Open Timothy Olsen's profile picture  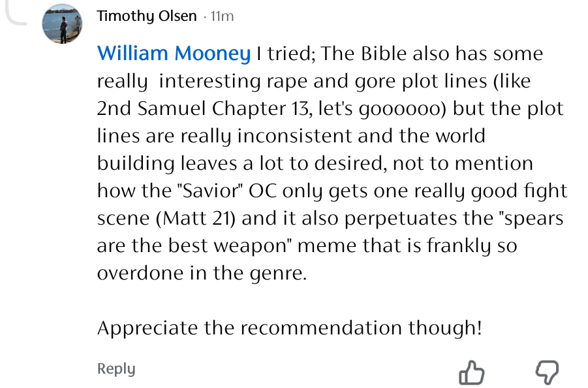click(x=62, y=23)
